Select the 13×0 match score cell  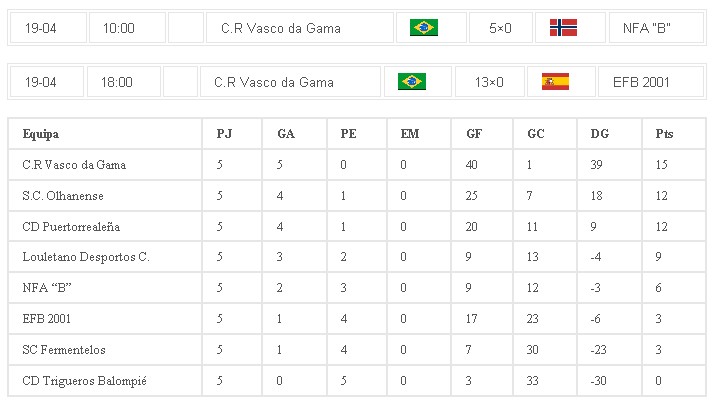pos(489,82)
